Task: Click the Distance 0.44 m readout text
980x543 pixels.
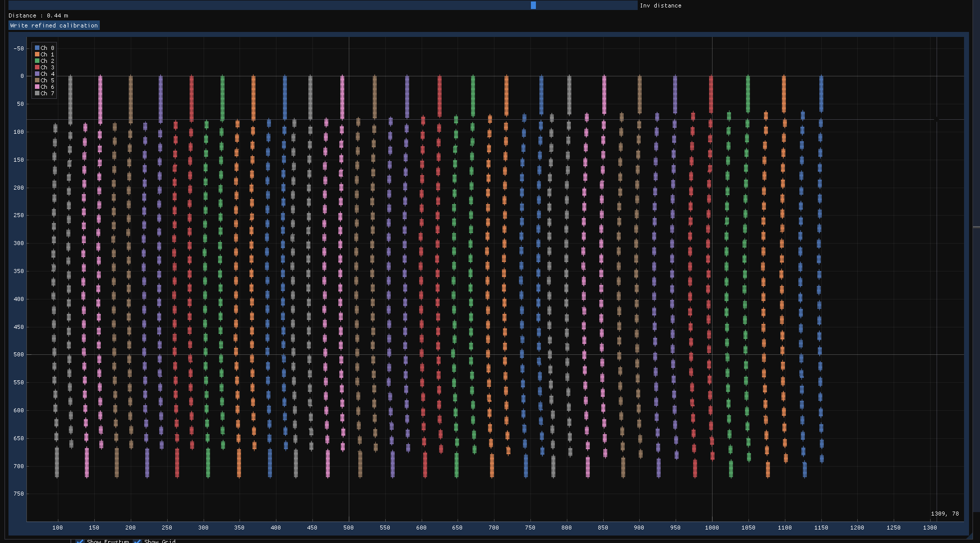Action: [38, 15]
